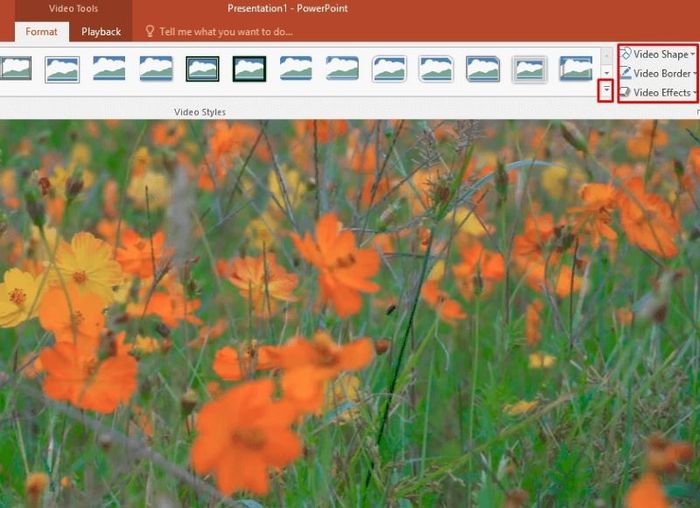Show the previous row of video styles
The image size is (700, 508).
pyautogui.click(x=606, y=55)
